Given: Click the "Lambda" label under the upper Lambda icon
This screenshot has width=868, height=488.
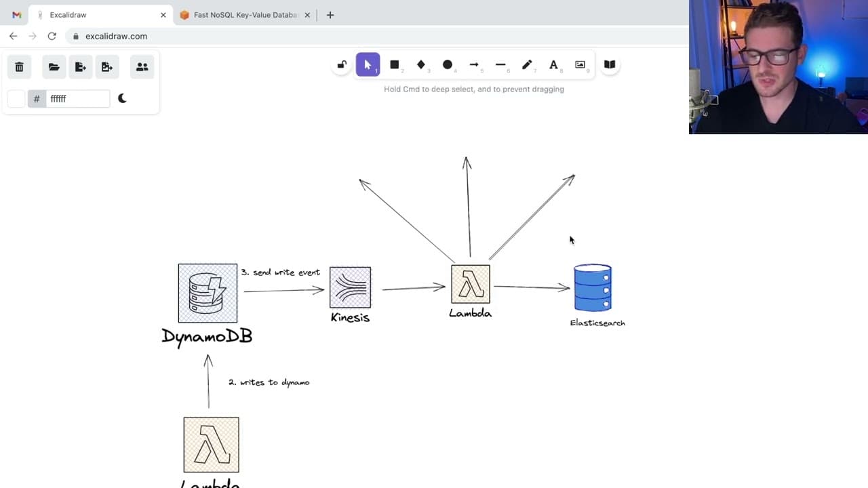Looking at the screenshot, I should 470,313.
